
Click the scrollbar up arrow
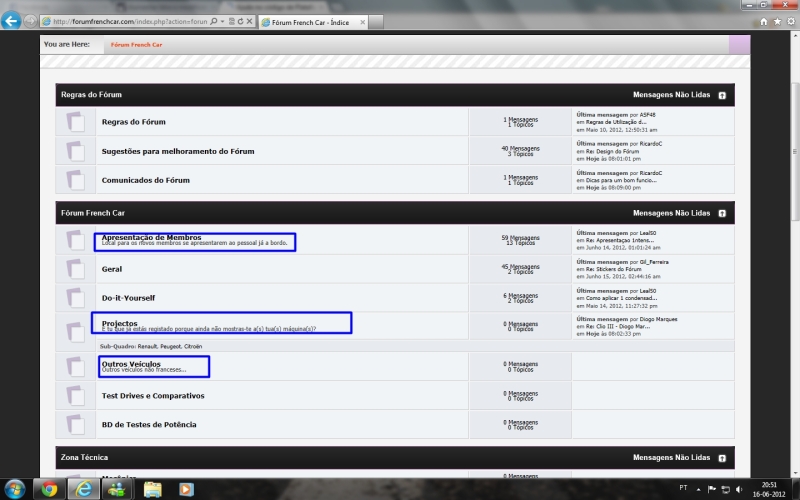pyautogui.click(x=795, y=36)
